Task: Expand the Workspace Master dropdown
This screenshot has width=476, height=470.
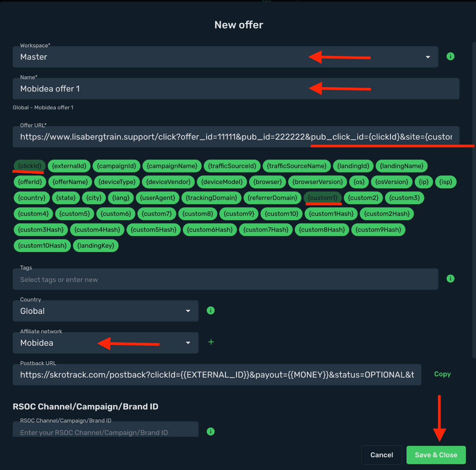Action: tap(225, 57)
